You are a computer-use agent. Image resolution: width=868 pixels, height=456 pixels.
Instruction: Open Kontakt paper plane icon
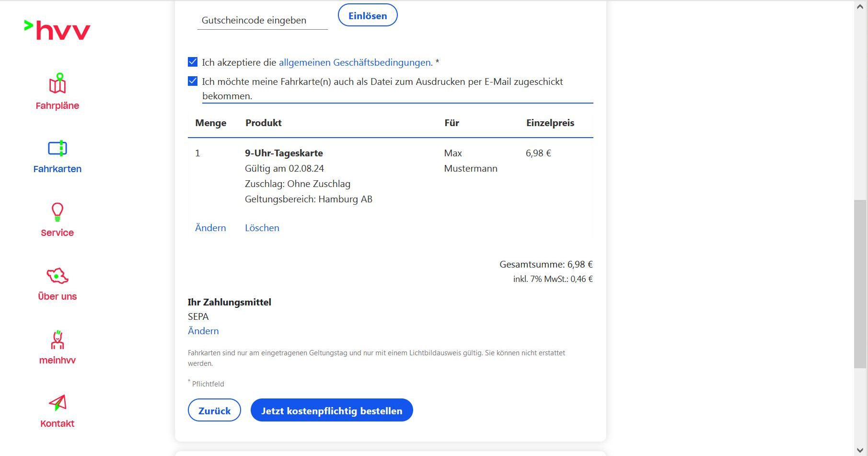(58, 403)
